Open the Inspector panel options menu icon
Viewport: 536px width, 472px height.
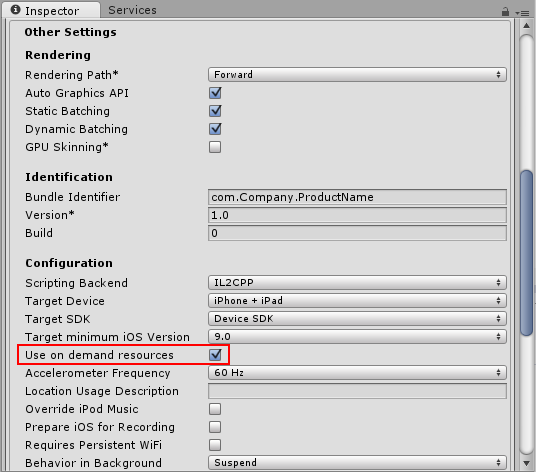point(522,13)
